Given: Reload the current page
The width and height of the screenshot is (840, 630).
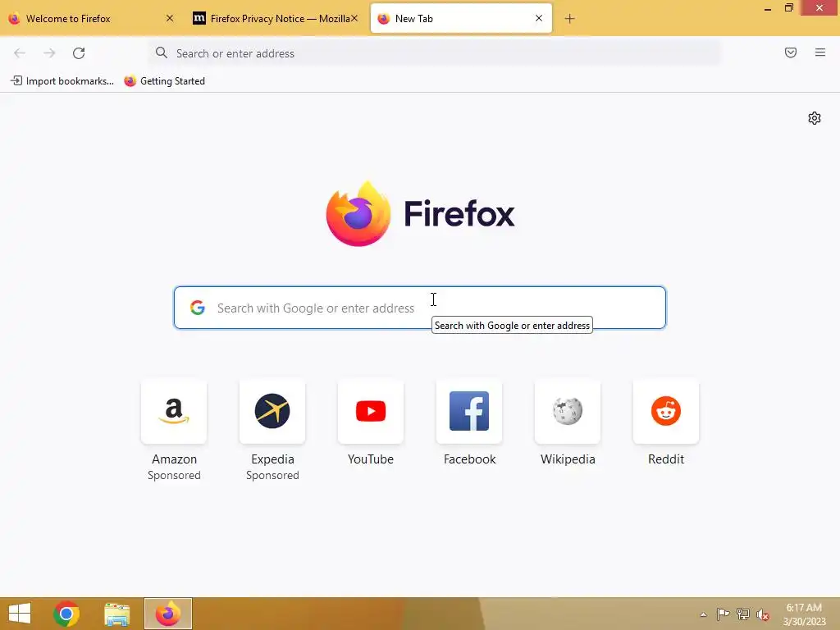Looking at the screenshot, I should (79, 53).
